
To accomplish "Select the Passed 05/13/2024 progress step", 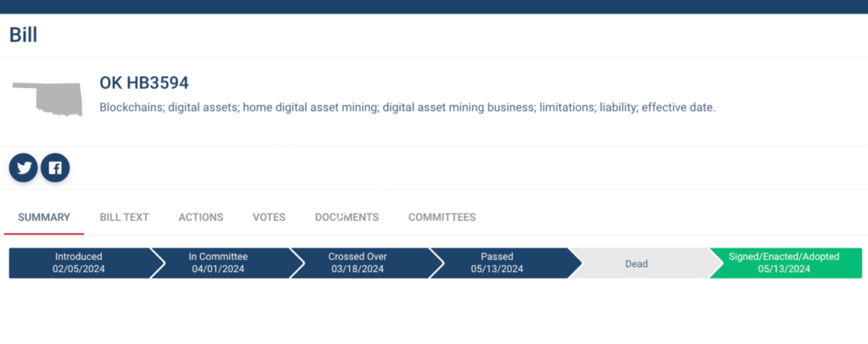I will click(x=497, y=263).
